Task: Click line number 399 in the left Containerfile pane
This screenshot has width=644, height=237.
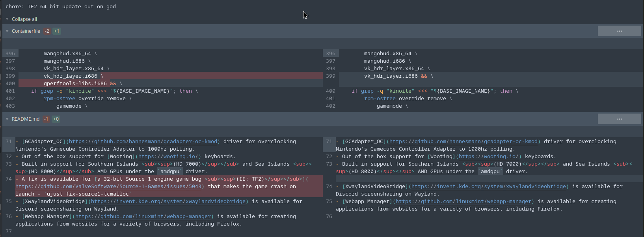Action: click(10, 76)
